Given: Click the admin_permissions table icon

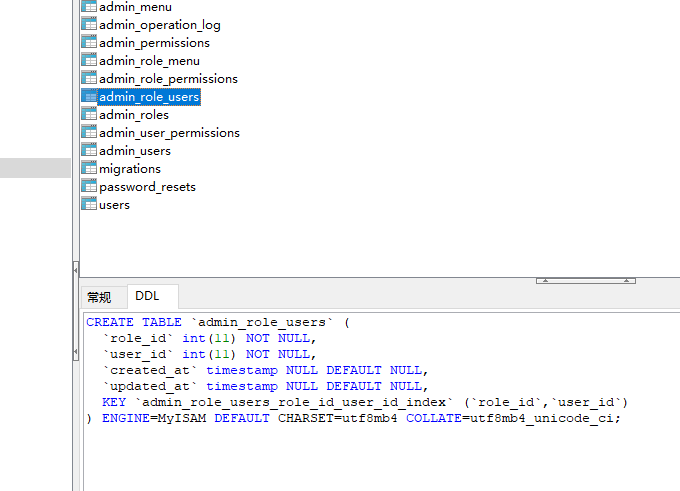Looking at the screenshot, I should (x=89, y=42).
